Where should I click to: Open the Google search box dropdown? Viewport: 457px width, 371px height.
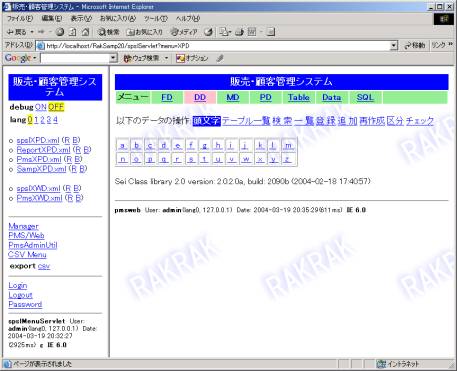pos(113,58)
